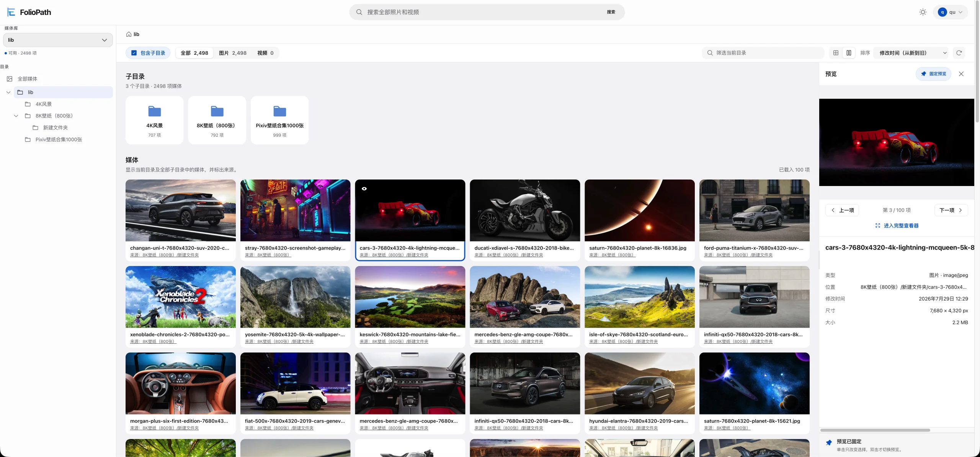
Task: Open the 4K风景 subdirectory card
Action: [155, 120]
